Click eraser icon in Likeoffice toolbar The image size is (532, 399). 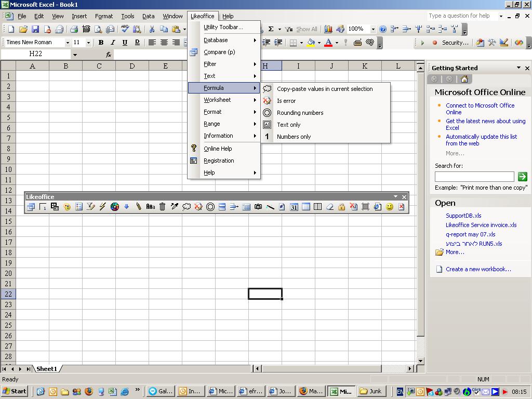329,207
